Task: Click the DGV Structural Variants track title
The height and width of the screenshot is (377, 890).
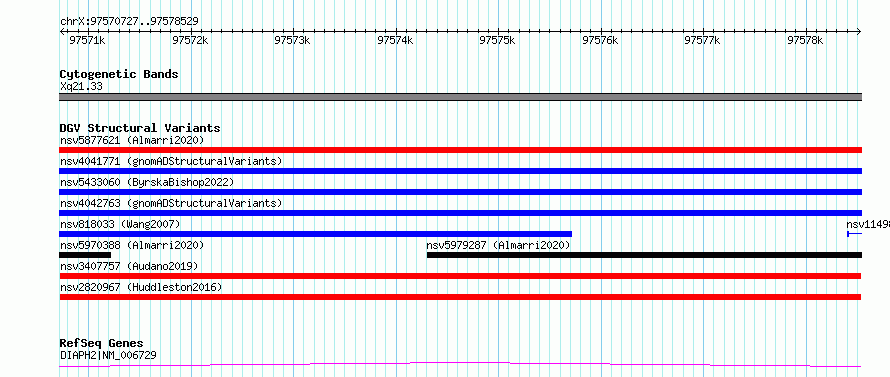Action: (140, 128)
